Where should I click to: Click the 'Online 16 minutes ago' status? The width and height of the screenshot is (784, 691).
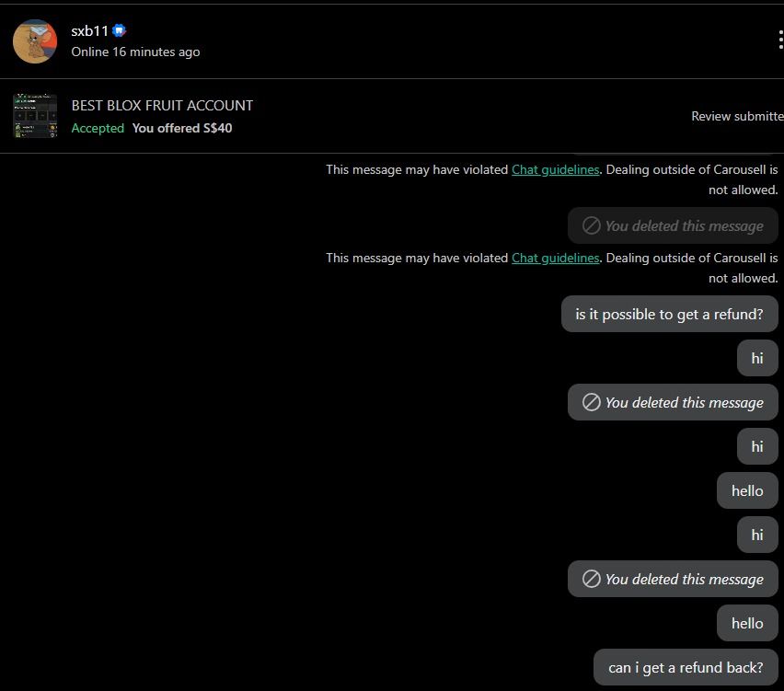tap(135, 52)
